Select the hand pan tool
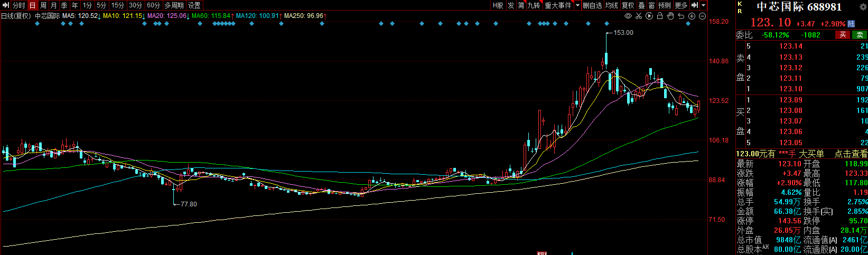The image size is (868, 255). pyautogui.click(x=670, y=16)
